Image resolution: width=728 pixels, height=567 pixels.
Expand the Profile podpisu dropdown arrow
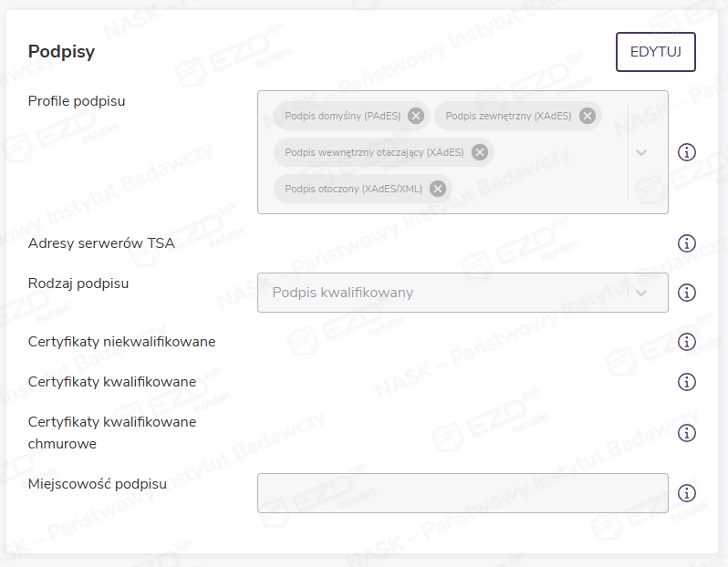click(x=641, y=152)
